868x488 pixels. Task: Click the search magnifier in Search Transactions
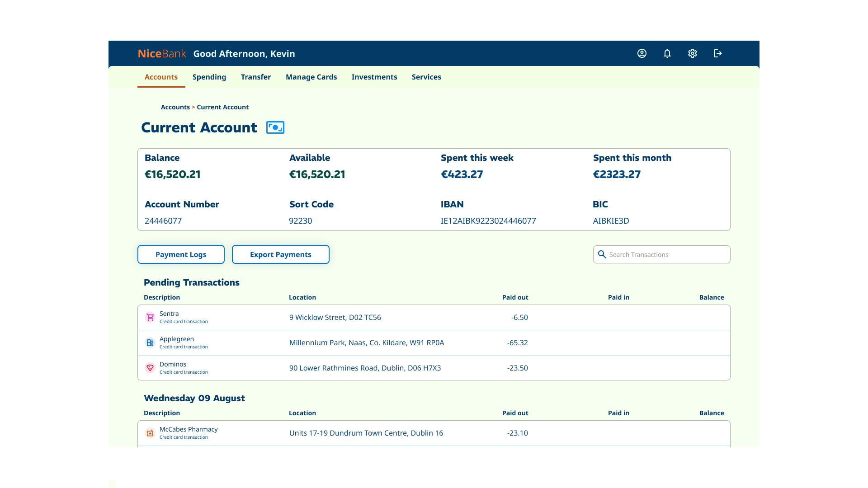[602, 254]
